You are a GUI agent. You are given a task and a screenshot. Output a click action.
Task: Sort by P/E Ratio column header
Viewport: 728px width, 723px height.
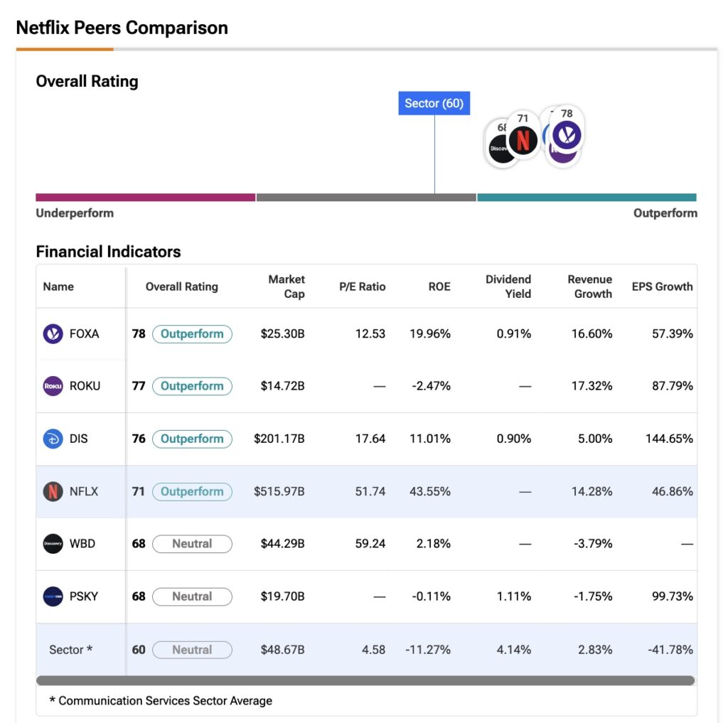[362, 286]
